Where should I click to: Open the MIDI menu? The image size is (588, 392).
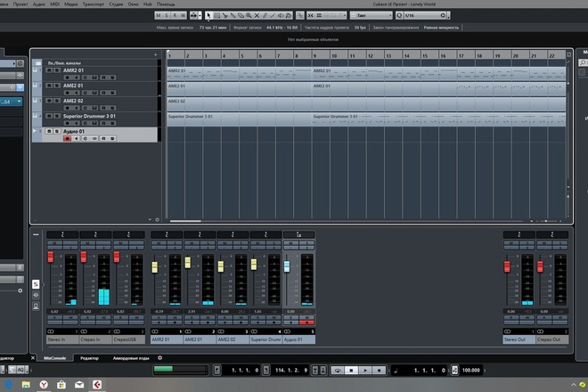point(54,4)
